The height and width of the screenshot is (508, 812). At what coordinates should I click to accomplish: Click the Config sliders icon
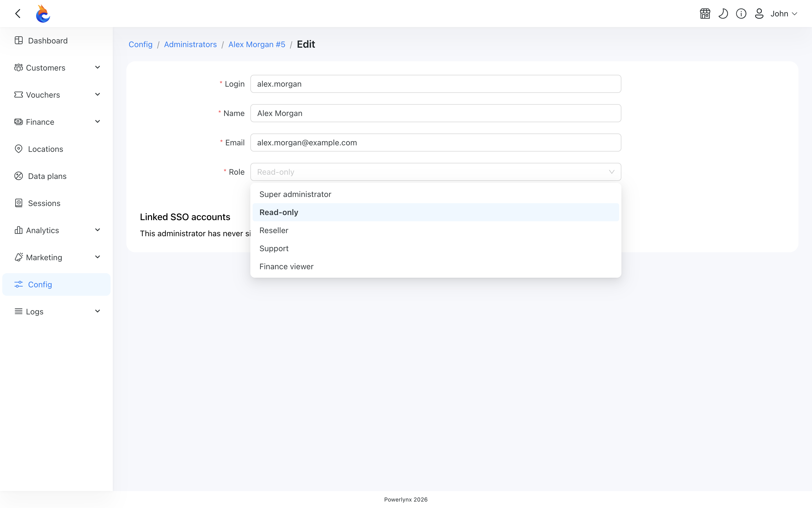coord(19,284)
